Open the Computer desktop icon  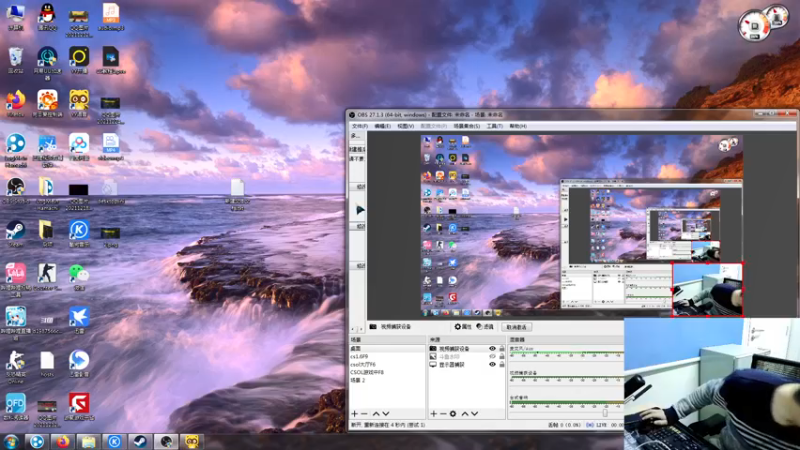16,17
